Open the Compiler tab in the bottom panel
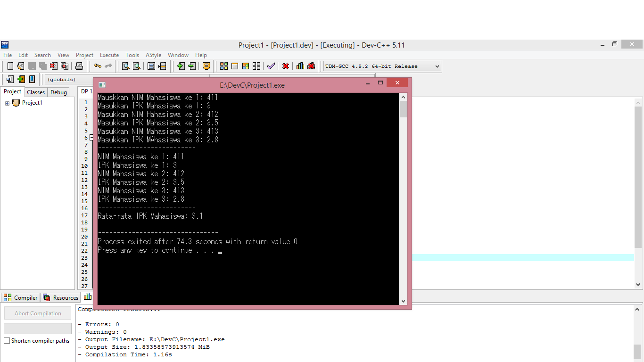The height and width of the screenshot is (362, 644). coord(21,297)
